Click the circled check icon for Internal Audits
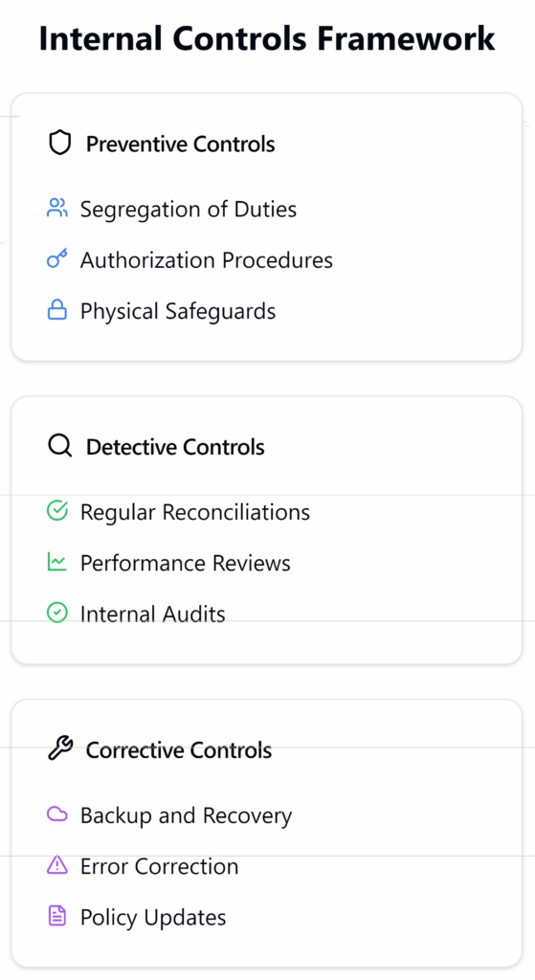The image size is (535, 980). coord(56,612)
